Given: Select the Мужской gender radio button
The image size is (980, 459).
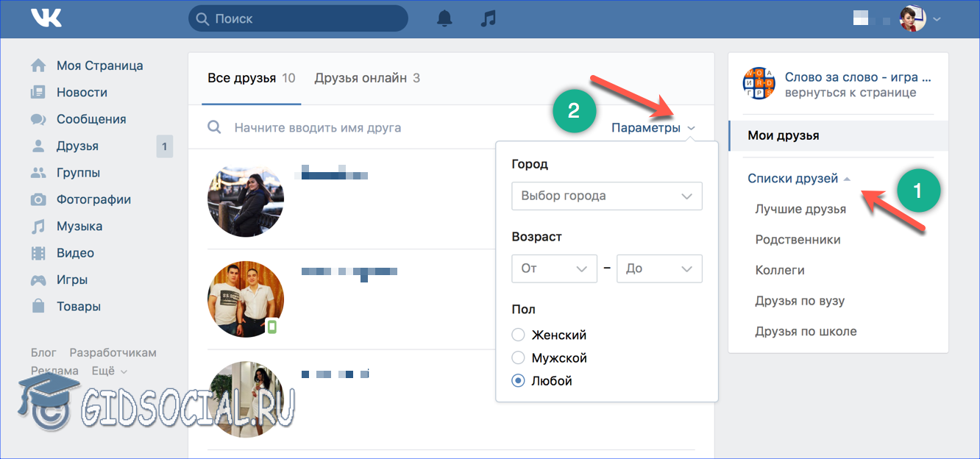Looking at the screenshot, I should (518, 358).
